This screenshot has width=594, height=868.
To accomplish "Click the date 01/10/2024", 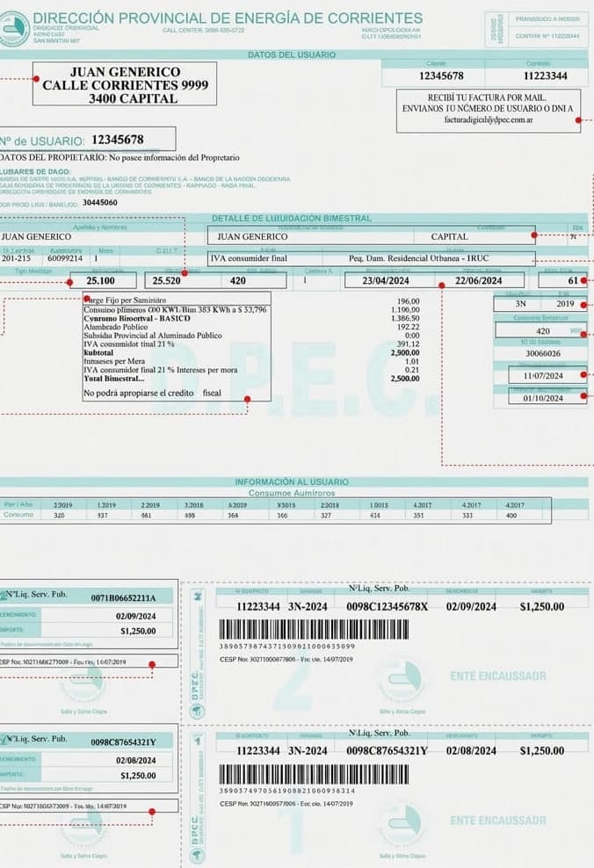I will pyautogui.click(x=543, y=398).
